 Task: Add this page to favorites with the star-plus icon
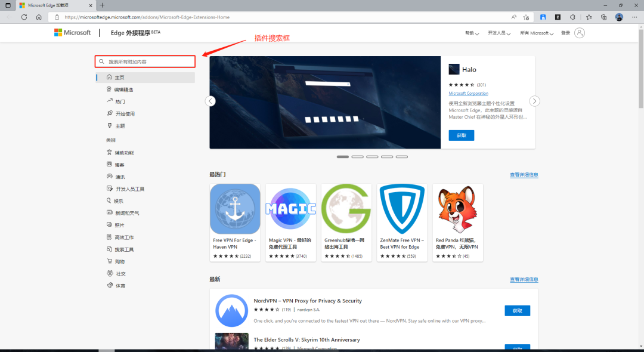(526, 17)
